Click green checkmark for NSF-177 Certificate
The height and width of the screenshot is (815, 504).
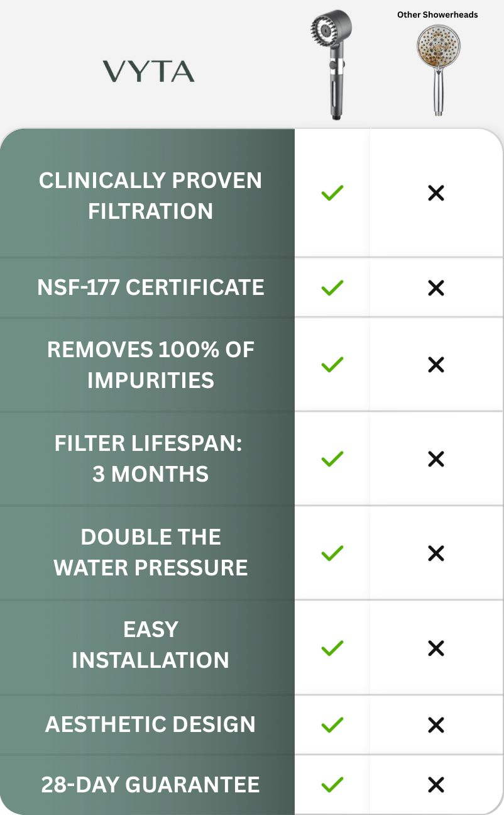tap(332, 288)
